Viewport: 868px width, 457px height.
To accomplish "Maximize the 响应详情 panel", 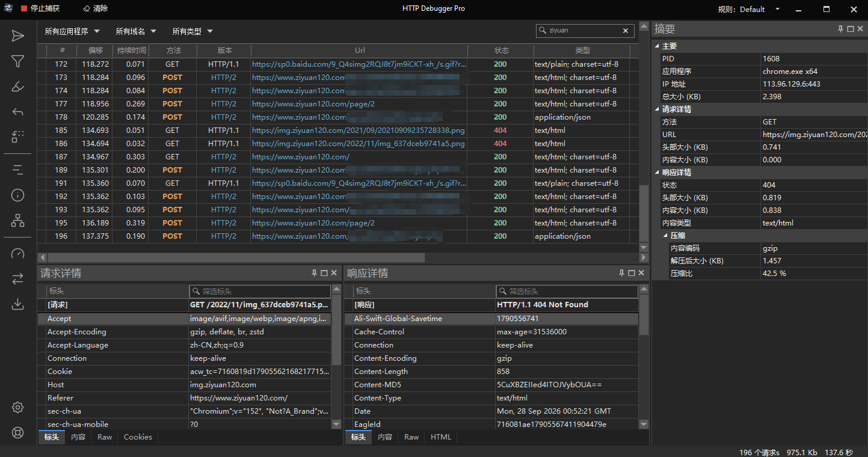I will (x=632, y=273).
